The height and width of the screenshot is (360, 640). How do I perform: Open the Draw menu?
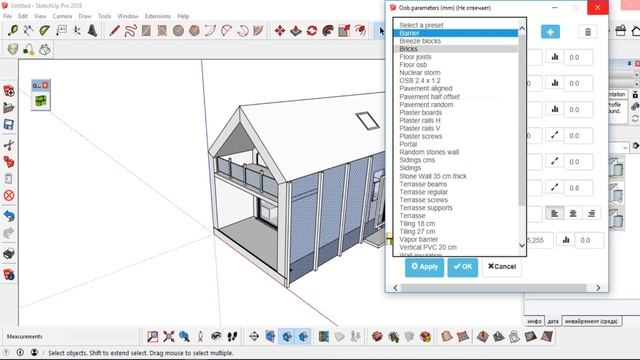[x=84, y=16]
